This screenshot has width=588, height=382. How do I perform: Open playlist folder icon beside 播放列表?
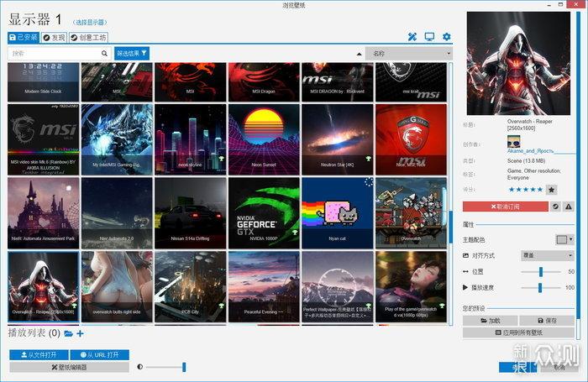[x=68, y=333]
